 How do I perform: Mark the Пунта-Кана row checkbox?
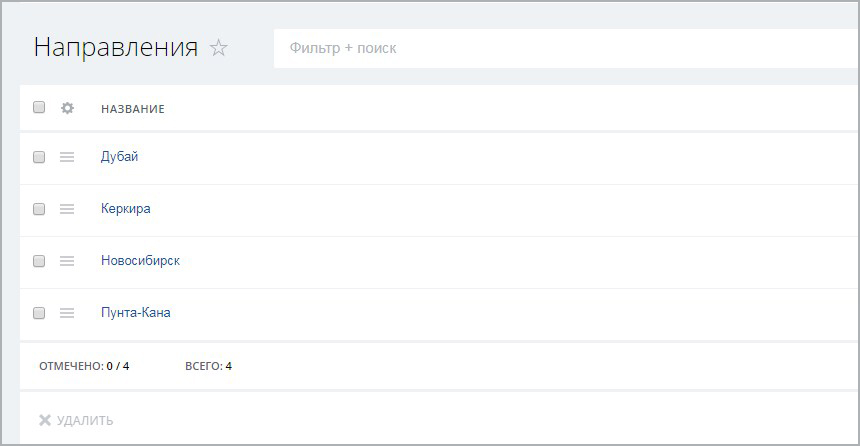[39, 313]
